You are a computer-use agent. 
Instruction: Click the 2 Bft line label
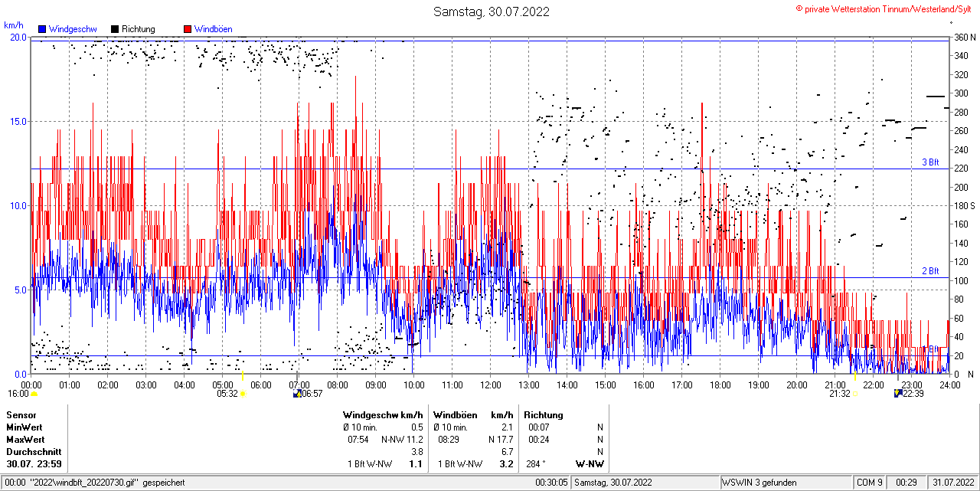point(929,271)
